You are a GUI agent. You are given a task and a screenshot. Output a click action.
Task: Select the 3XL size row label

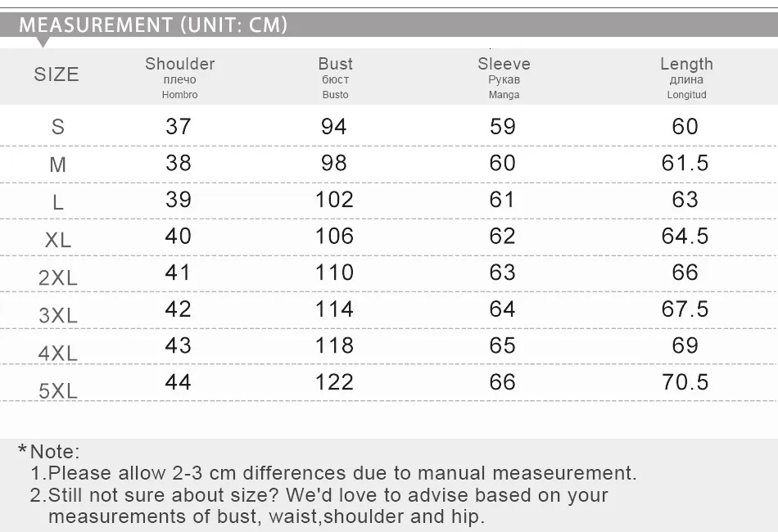(x=58, y=315)
